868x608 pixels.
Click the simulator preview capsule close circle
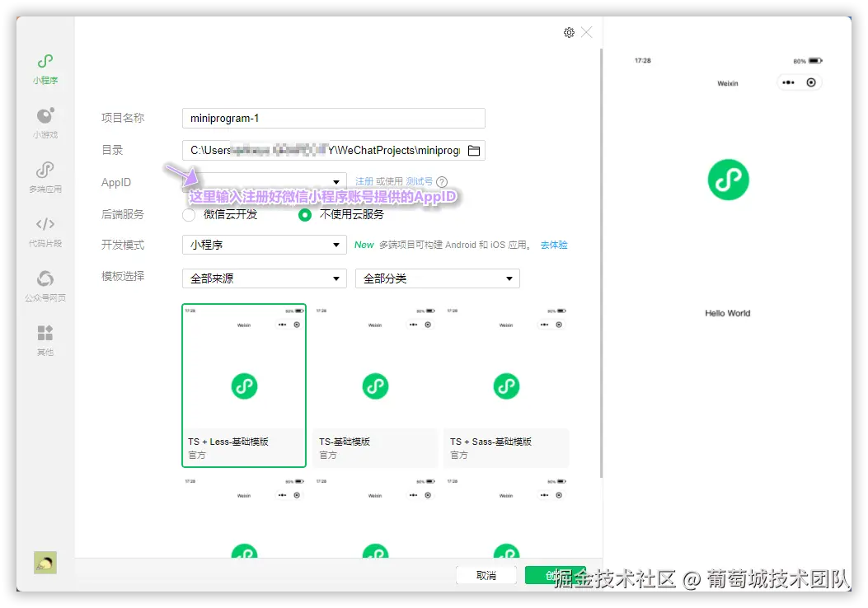811,82
